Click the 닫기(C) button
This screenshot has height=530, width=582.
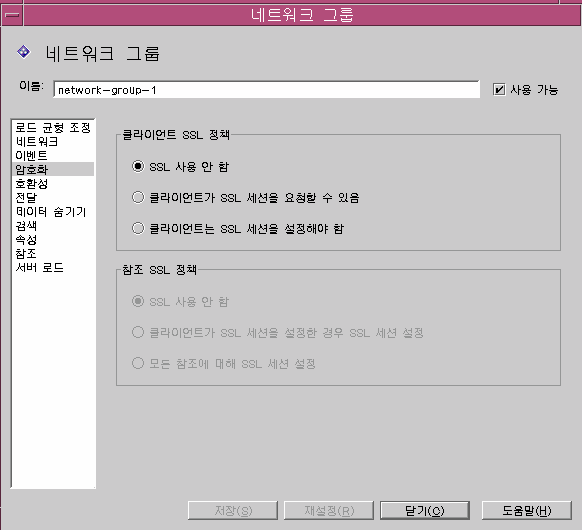425,511
